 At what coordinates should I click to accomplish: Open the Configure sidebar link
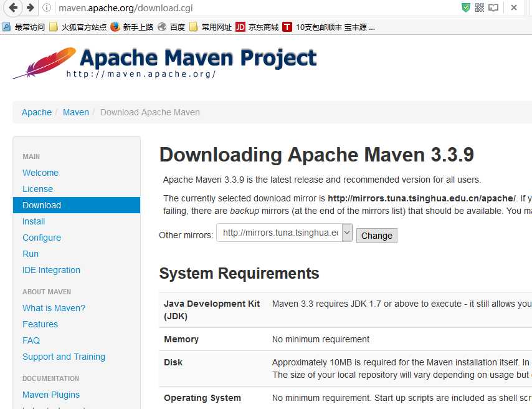pos(42,238)
